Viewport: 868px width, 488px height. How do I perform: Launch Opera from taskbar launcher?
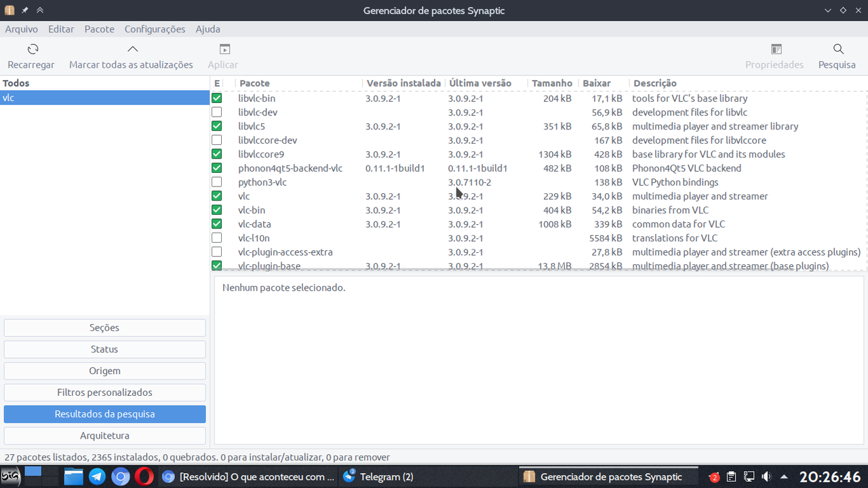click(144, 476)
